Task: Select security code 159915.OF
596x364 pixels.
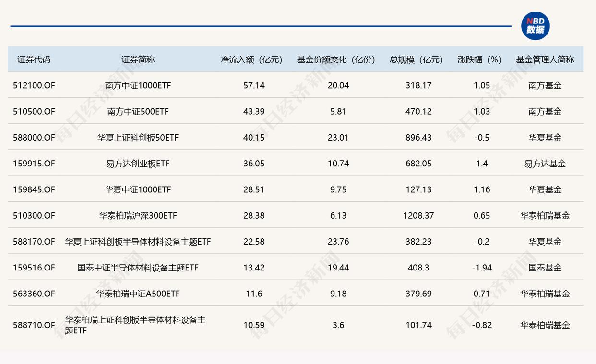Action: click(x=34, y=164)
